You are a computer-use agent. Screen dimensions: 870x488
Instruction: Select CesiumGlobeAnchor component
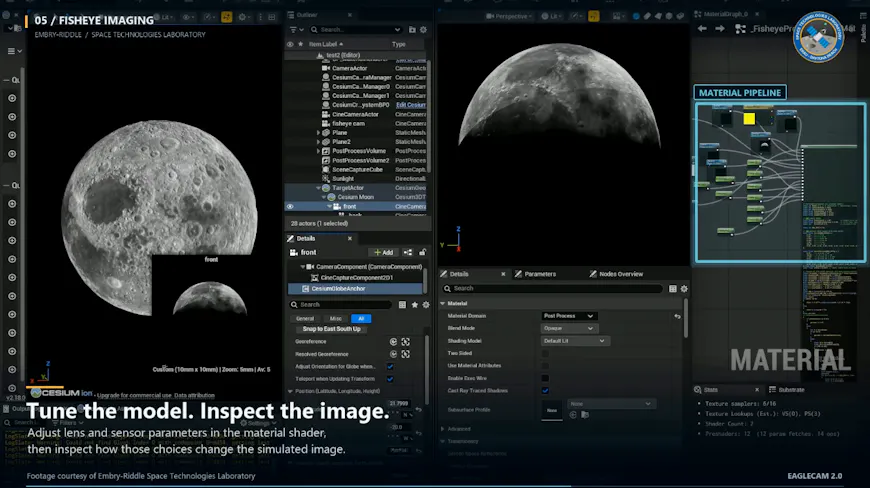(355, 288)
